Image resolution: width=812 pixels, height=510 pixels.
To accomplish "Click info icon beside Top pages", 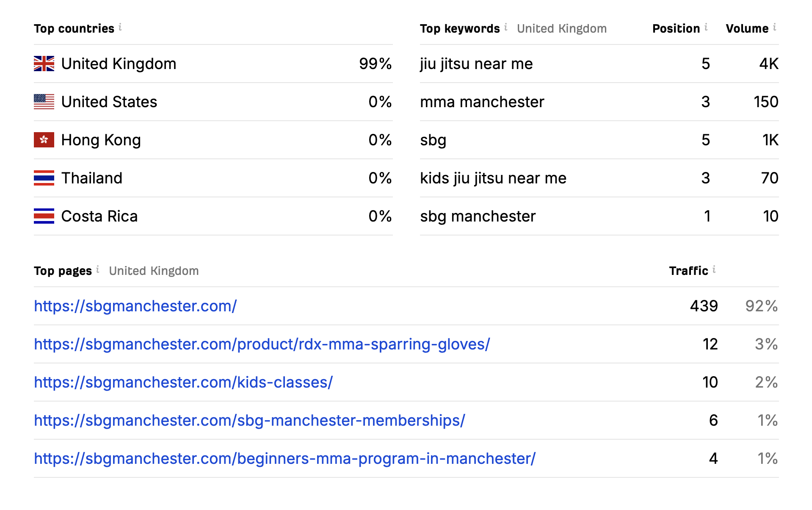I will (98, 270).
